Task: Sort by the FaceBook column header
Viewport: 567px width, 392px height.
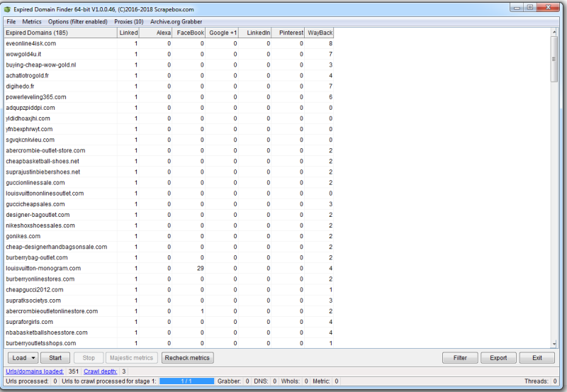Action: click(189, 33)
